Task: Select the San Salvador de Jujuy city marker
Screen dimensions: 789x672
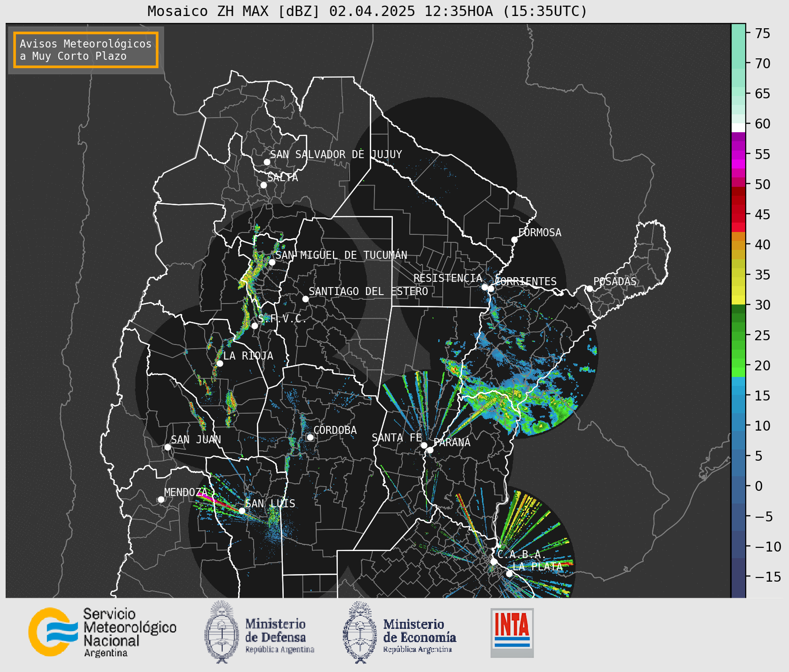Action: 267,162
